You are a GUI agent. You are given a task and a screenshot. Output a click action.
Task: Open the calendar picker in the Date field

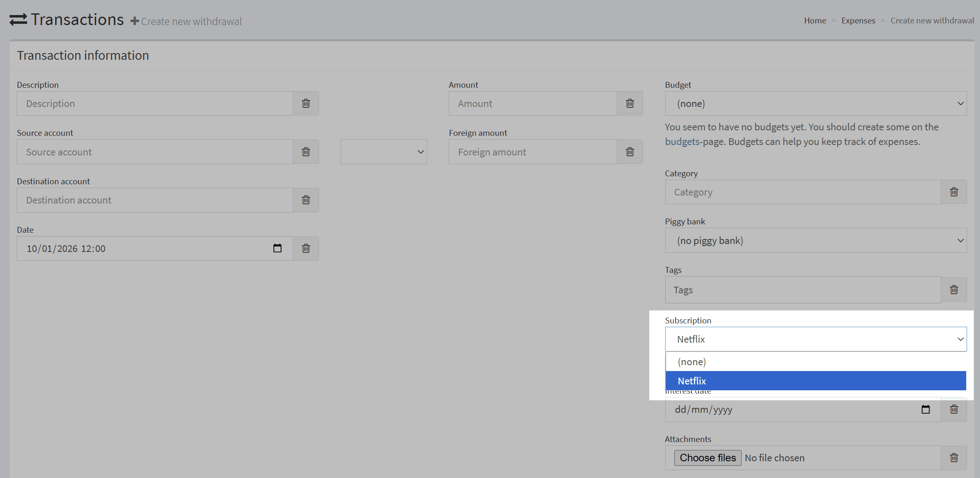click(277, 248)
